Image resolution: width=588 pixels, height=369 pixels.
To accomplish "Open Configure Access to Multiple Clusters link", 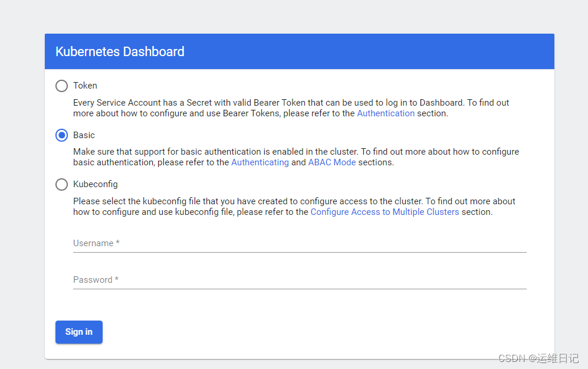I will tap(385, 212).
